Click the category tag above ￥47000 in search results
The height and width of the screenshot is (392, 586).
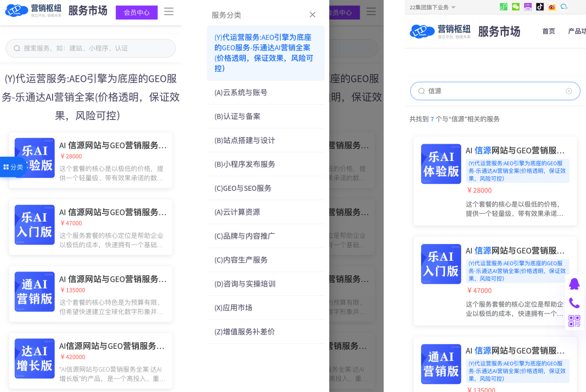click(x=517, y=271)
